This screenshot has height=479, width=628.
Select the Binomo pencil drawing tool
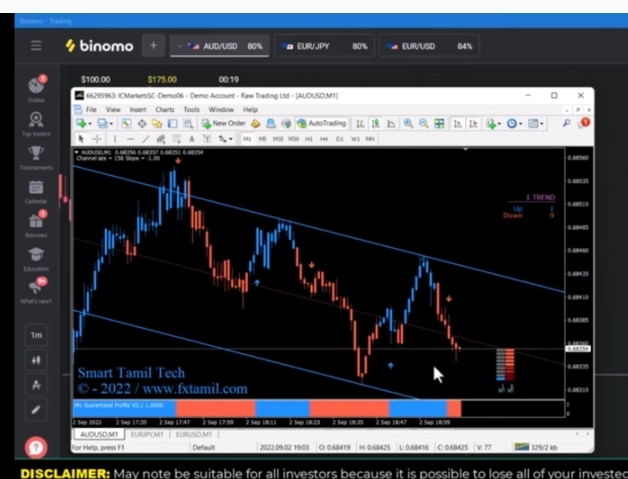[x=36, y=410]
